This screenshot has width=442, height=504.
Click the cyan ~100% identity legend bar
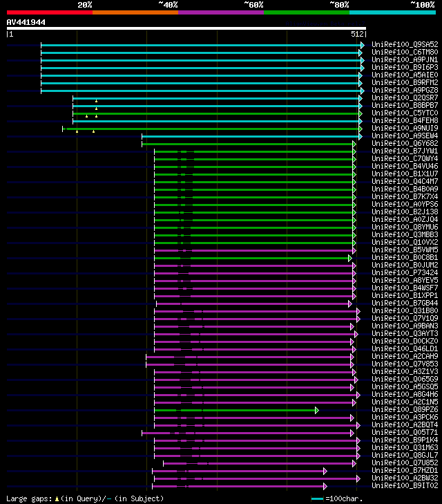[392, 12]
